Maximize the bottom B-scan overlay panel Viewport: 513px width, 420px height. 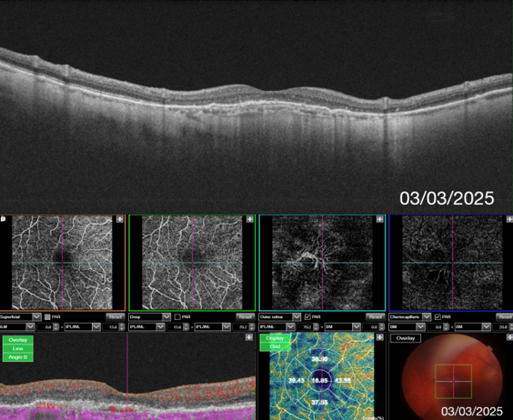249,337
